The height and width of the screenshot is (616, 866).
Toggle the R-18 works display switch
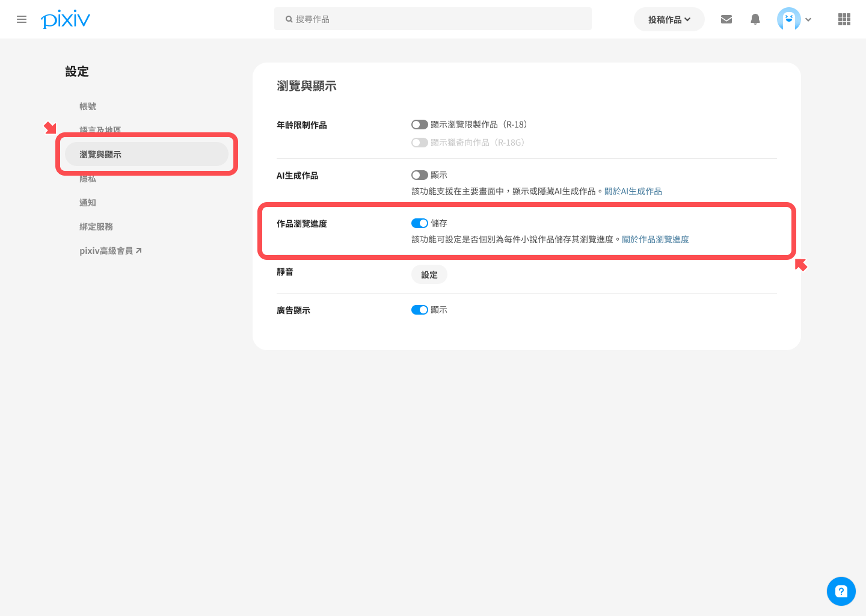pos(420,125)
